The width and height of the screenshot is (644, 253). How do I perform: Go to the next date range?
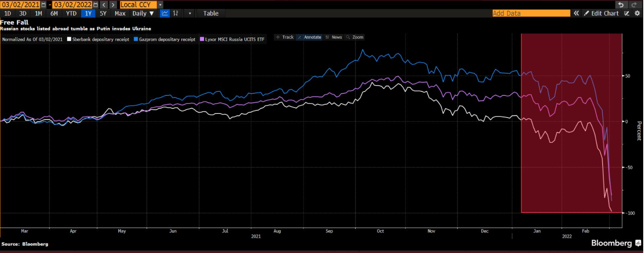[113, 5]
